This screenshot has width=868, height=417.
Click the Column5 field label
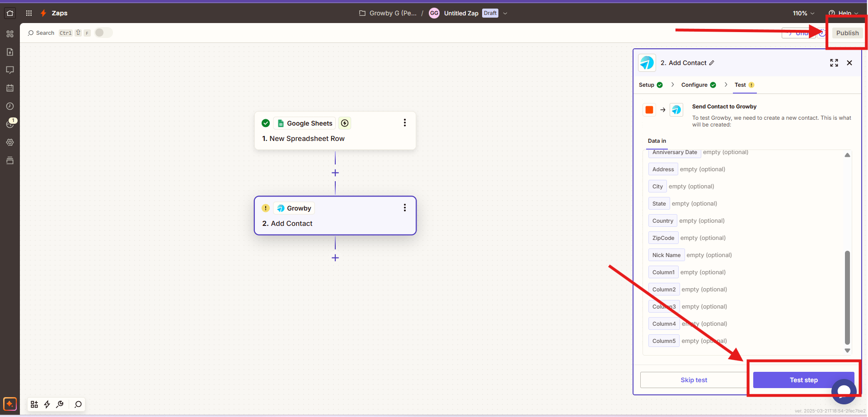click(664, 341)
